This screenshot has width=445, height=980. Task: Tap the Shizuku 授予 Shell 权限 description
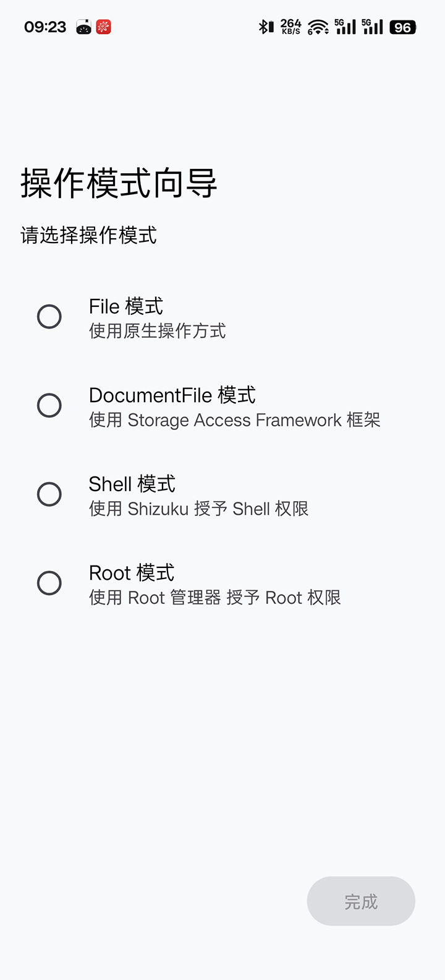click(198, 509)
